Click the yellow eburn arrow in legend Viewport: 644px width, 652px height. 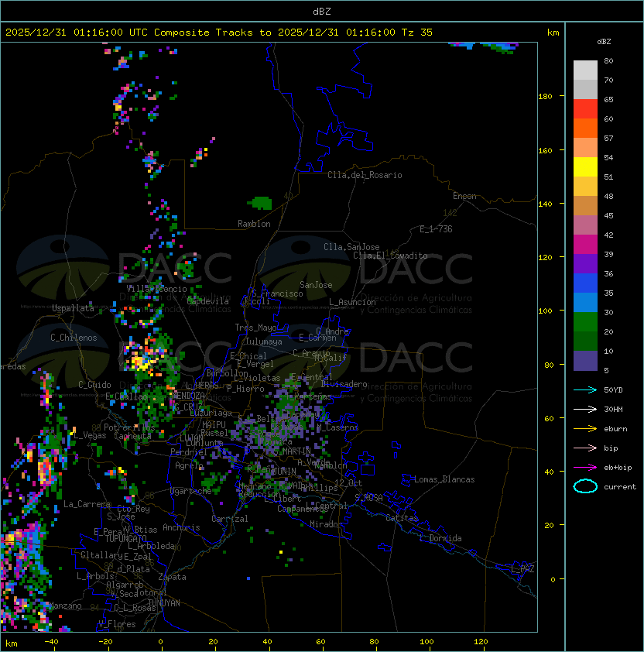(x=585, y=429)
